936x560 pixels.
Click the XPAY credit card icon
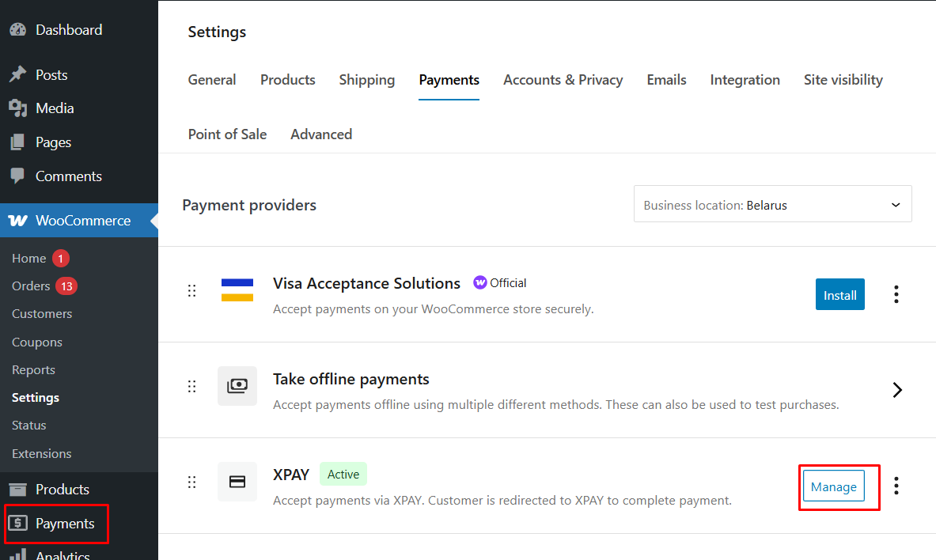point(237,482)
